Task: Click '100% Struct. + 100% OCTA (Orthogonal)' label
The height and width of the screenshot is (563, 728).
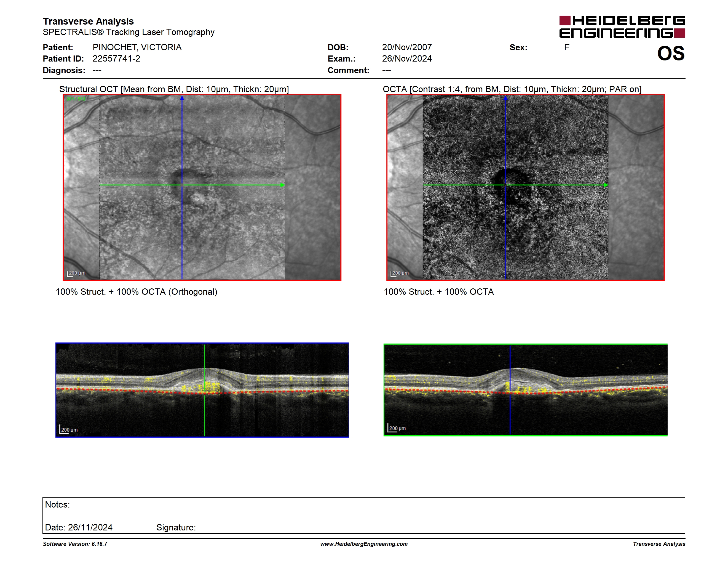Action: click(x=136, y=292)
